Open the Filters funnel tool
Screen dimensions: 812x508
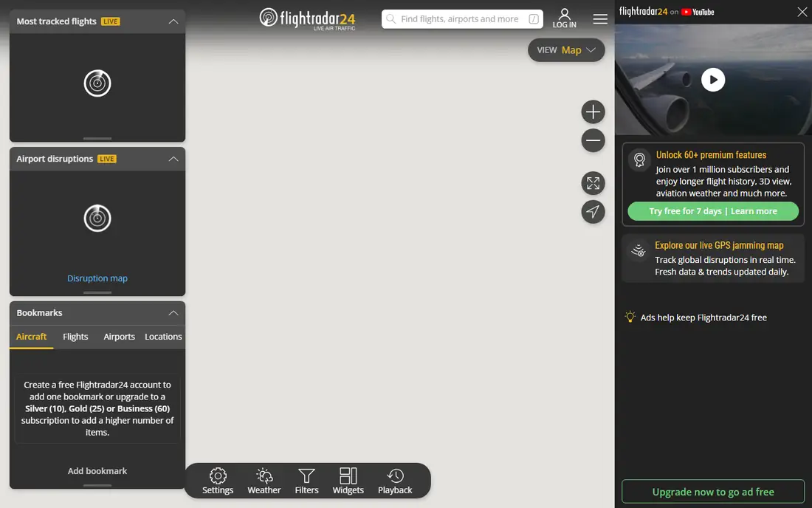pos(306,481)
